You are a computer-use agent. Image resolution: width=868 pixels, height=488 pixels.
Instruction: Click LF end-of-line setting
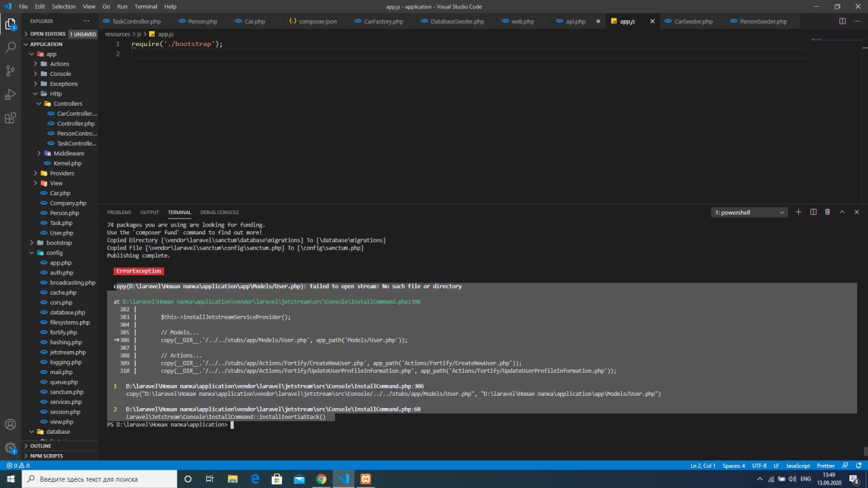(776, 466)
